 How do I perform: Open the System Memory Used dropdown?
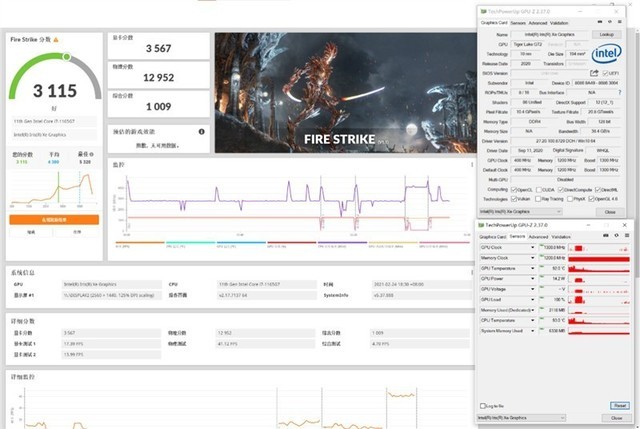coord(532,331)
